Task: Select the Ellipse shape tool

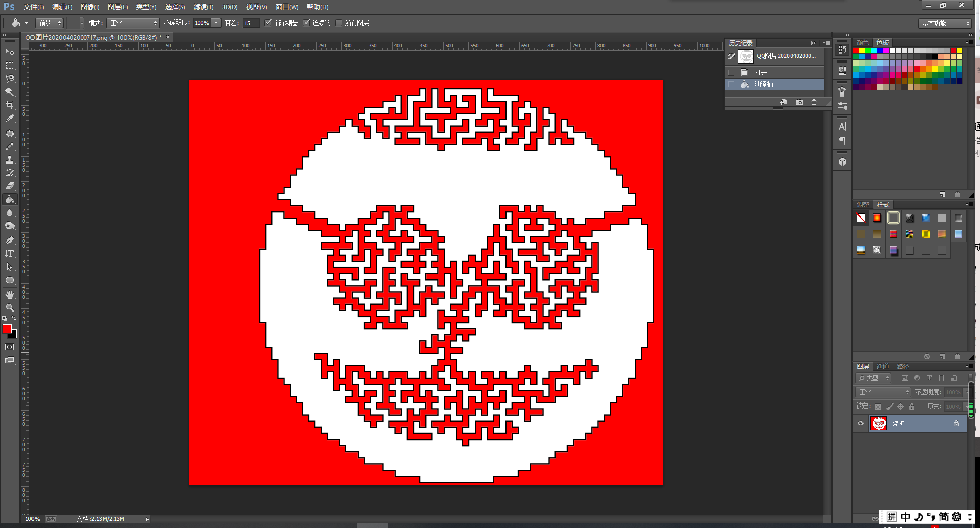Action: pos(10,280)
